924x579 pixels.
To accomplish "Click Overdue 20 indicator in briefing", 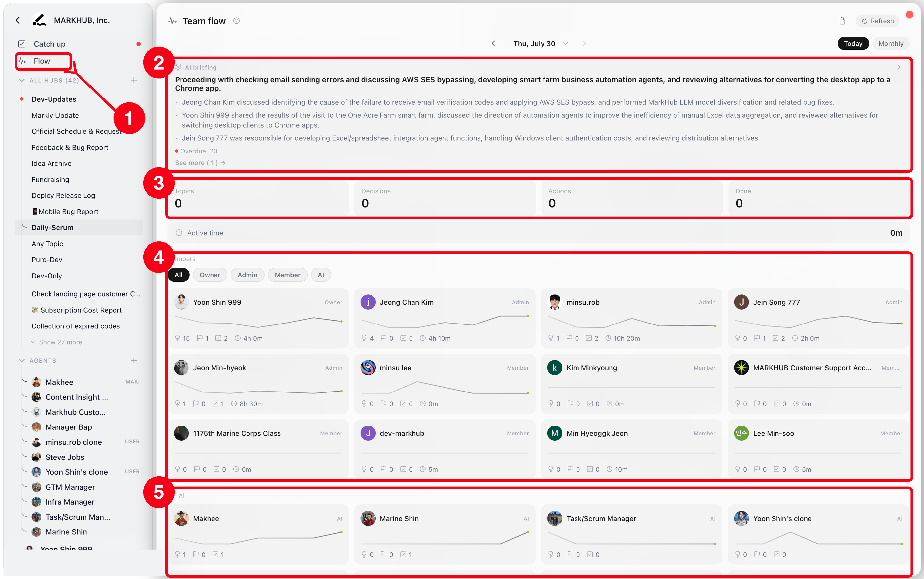I will pos(196,151).
